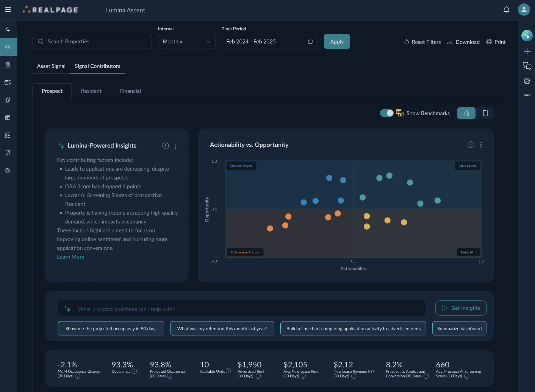535x392 pixels.
Task: Open the settings gear in right rail
Action: click(x=527, y=81)
